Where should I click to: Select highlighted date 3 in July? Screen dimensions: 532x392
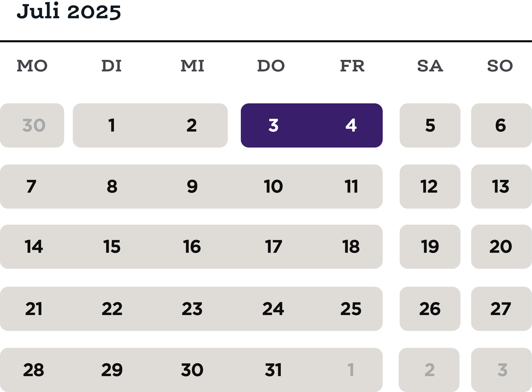(x=273, y=125)
